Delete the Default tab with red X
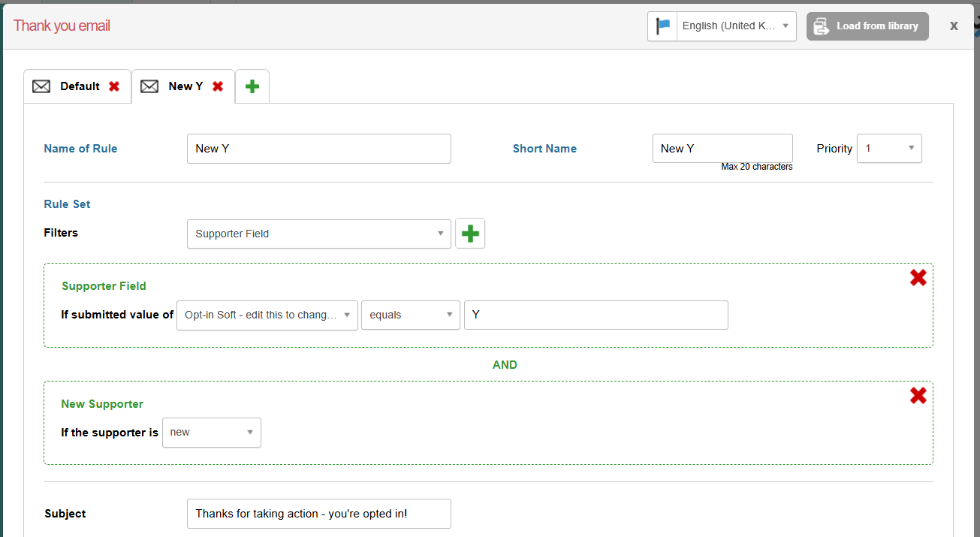 [114, 86]
